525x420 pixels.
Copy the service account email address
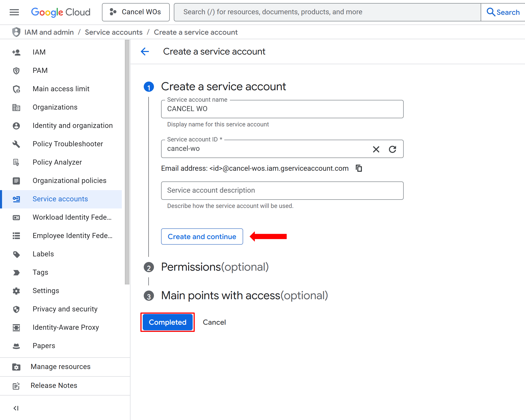click(x=359, y=168)
